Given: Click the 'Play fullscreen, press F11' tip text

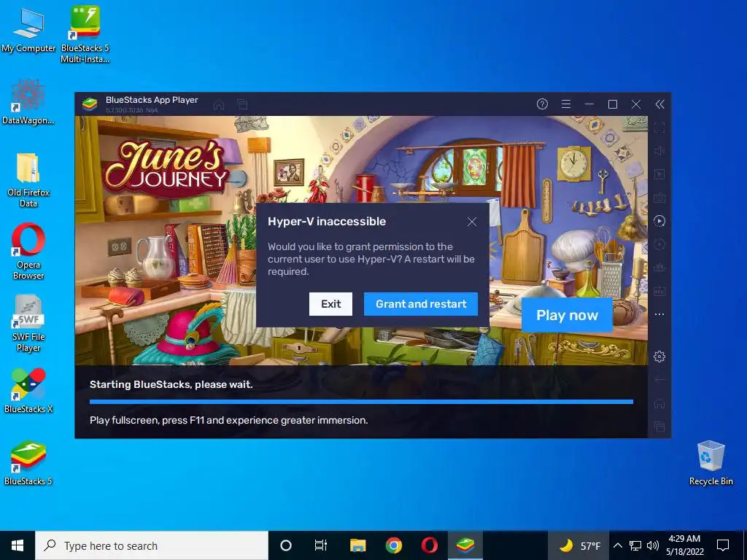Looking at the screenshot, I should coord(228,421).
